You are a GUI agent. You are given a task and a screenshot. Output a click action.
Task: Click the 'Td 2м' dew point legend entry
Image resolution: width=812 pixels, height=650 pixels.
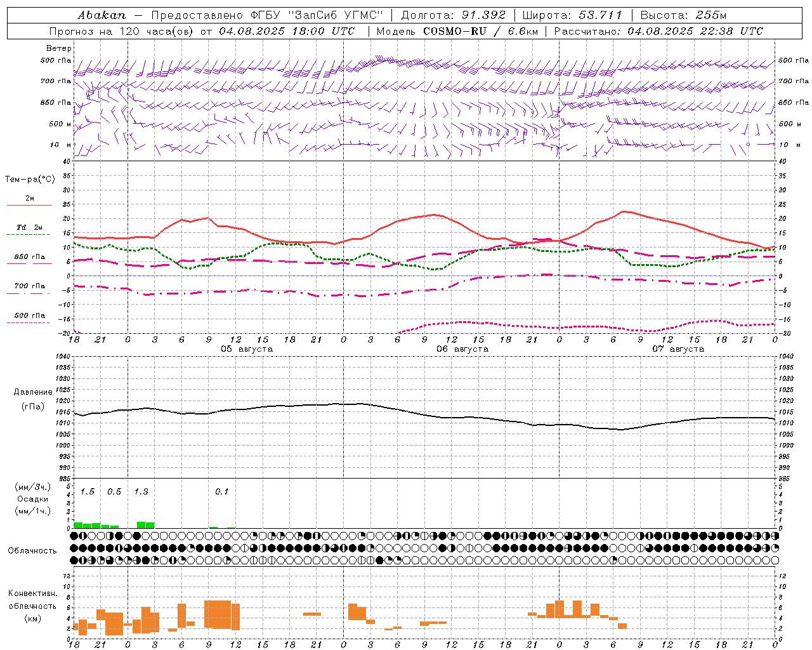[x=30, y=227]
